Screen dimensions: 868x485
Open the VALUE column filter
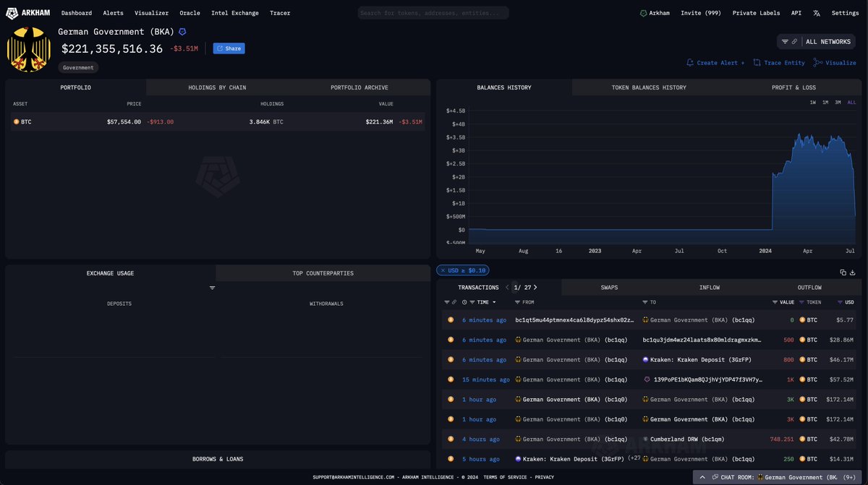tap(775, 302)
